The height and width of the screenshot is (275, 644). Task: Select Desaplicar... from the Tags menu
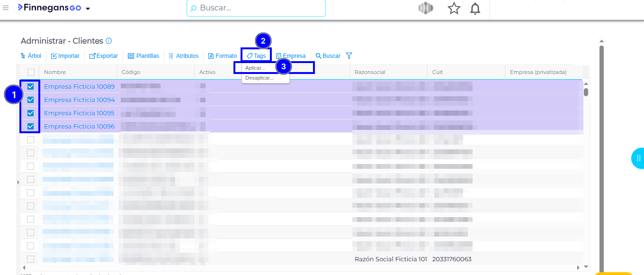tap(259, 78)
